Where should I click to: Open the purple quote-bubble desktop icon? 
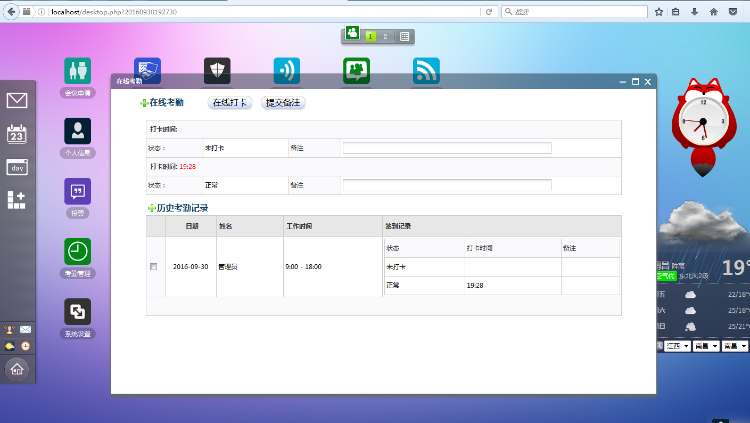pyautogui.click(x=77, y=191)
